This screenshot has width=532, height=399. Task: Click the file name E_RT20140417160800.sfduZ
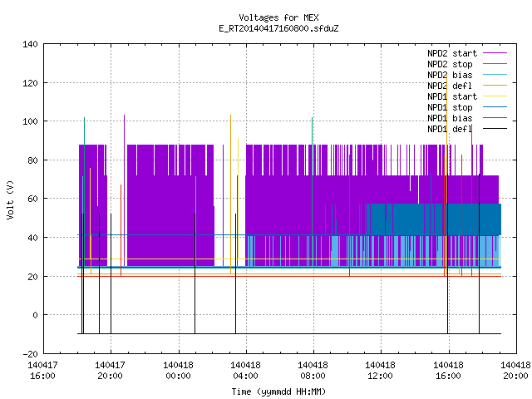(x=278, y=28)
